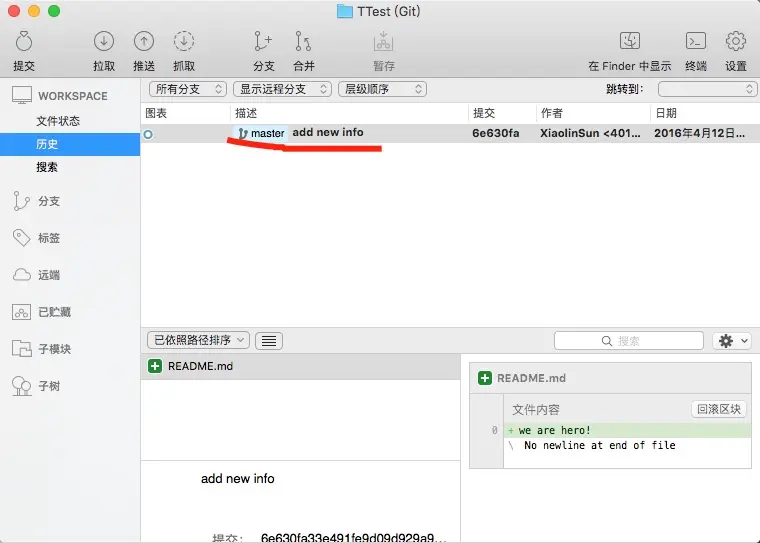Click the '+ we are hero!' diff line
Viewport: 760px width, 543px height.
point(627,431)
